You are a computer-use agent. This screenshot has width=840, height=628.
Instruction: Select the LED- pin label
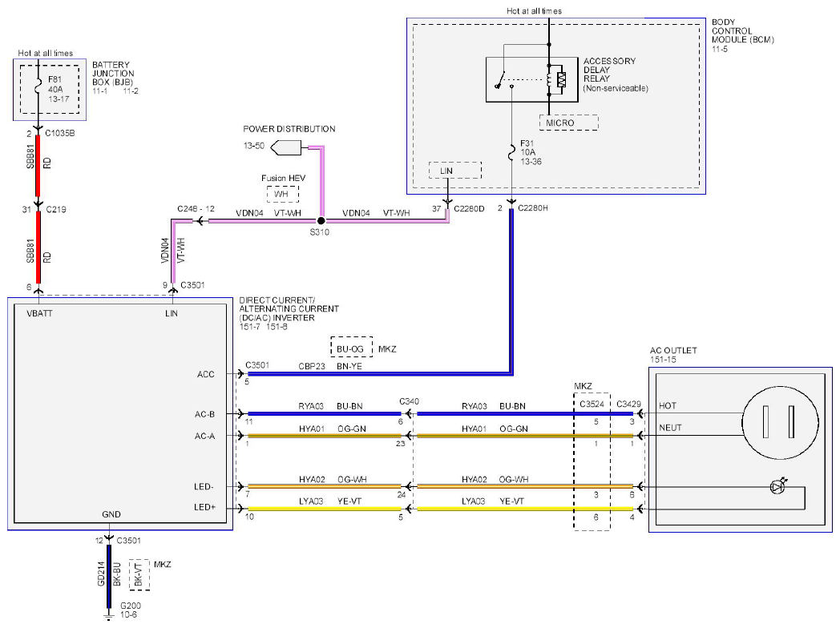[204, 486]
